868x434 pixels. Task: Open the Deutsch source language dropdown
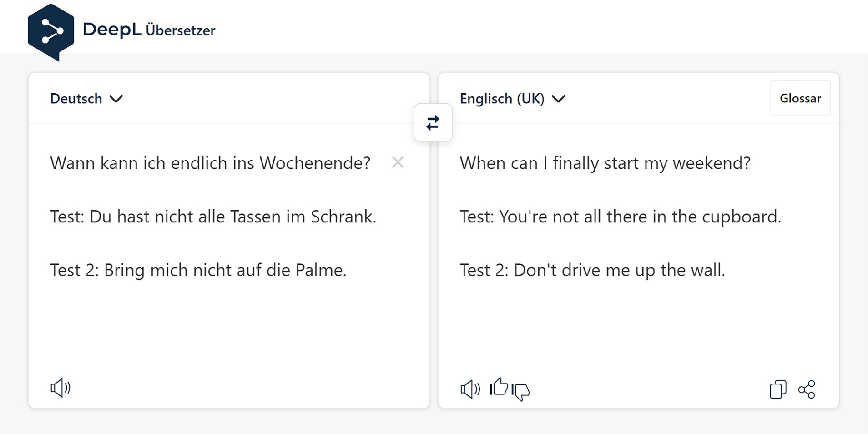(x=86, y=99)
